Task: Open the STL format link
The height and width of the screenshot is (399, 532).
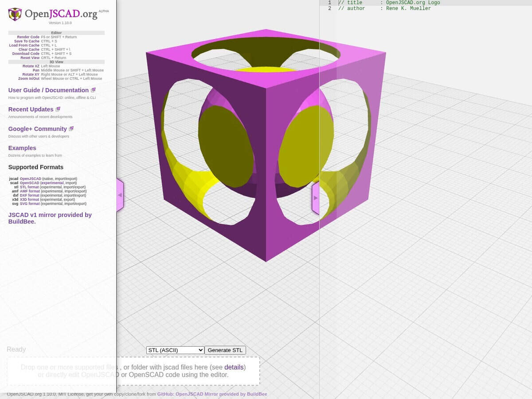Action: coord(29,187)
